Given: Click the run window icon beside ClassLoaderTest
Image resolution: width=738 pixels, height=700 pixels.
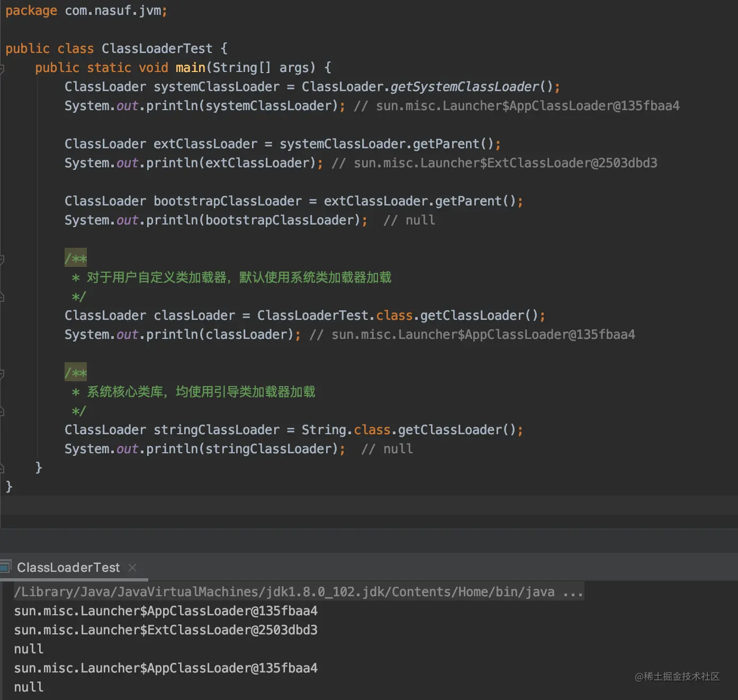Looking at the screenshot, I should (5, 567).
